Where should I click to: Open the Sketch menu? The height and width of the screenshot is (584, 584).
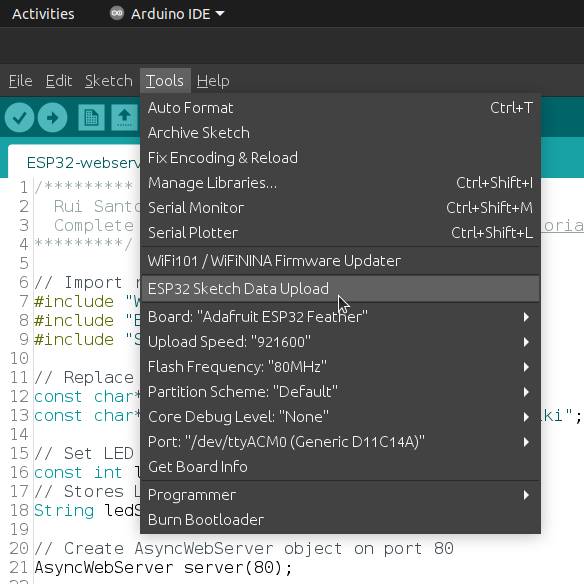coord(108,81)
